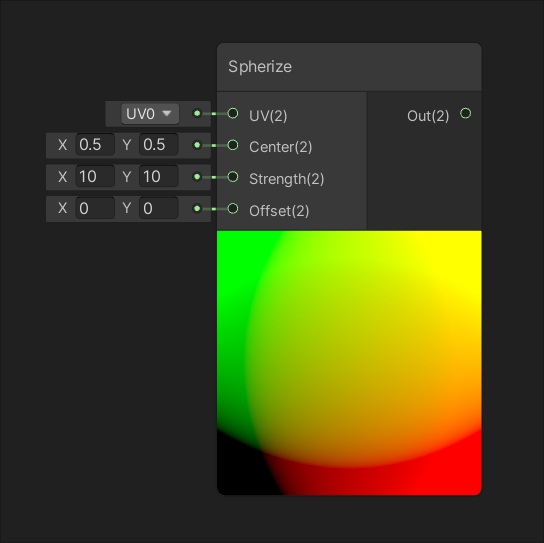The image size is (544, 543).
Task: Click the connector dot of Strength values
Action: click(x=197, y=177)
